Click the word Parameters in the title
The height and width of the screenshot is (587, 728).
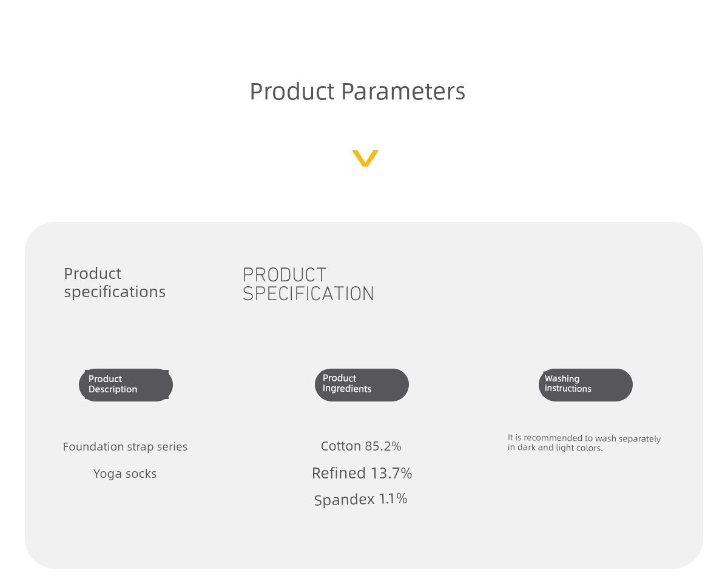pos(403,92)
